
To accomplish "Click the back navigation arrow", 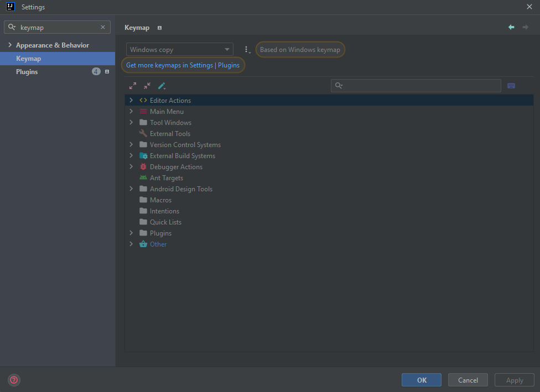I will (511, 27).
